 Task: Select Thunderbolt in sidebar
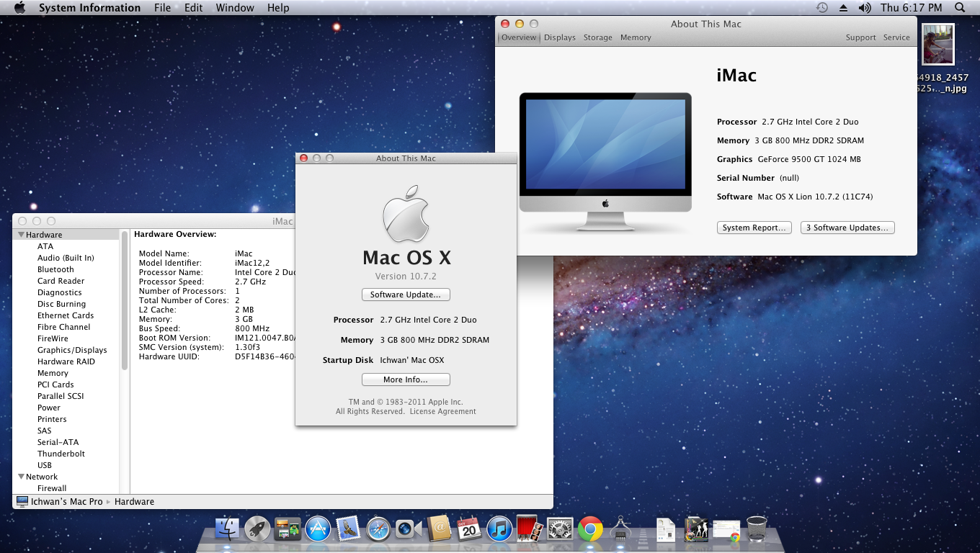tap(61, 454)
